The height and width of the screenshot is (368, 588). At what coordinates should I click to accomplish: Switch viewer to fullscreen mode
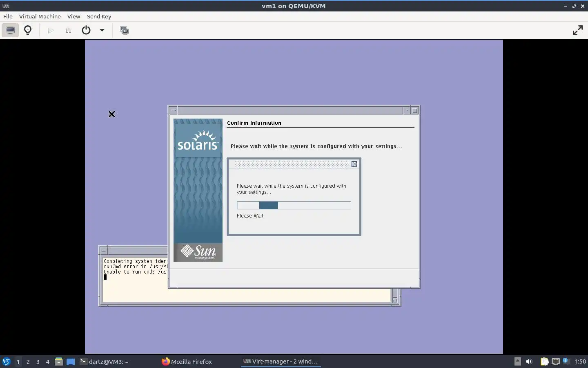[x=577, y=30]
